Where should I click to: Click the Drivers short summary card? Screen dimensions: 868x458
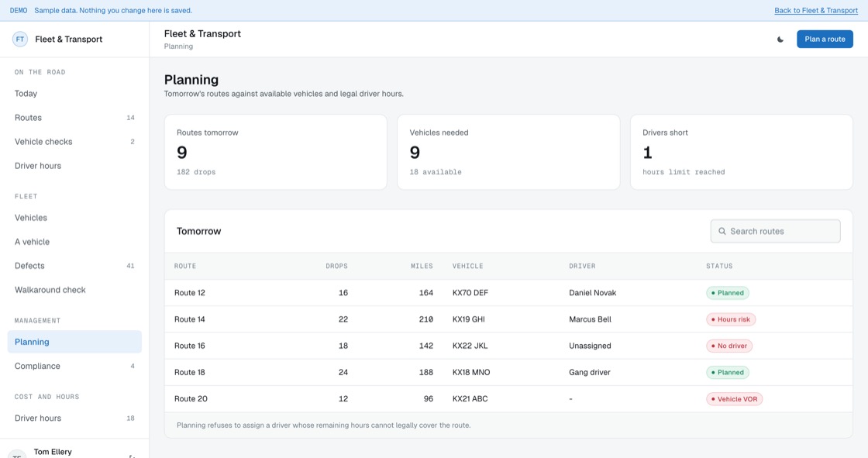742,153
